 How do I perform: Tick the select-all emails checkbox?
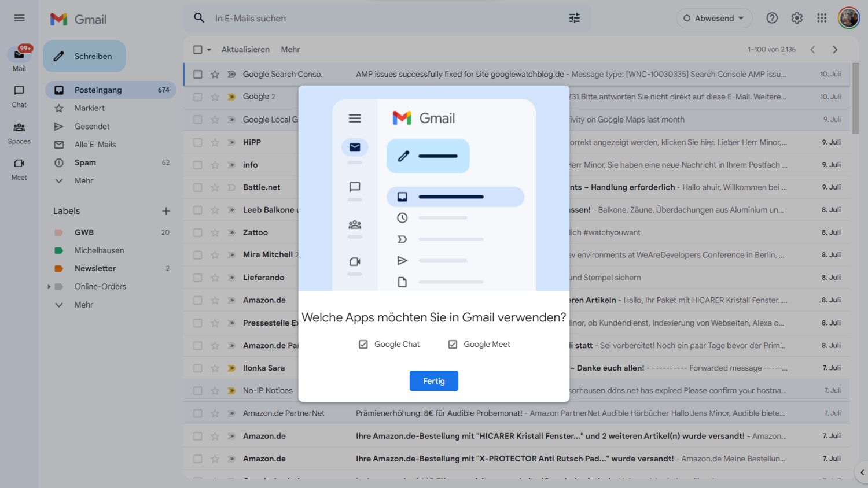coord(198,50)
